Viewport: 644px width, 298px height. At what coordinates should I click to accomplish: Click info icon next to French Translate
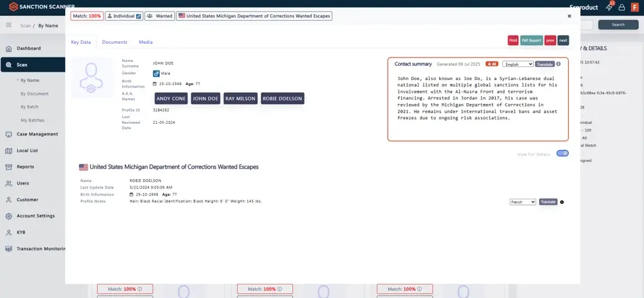click(x=562, y=202)
